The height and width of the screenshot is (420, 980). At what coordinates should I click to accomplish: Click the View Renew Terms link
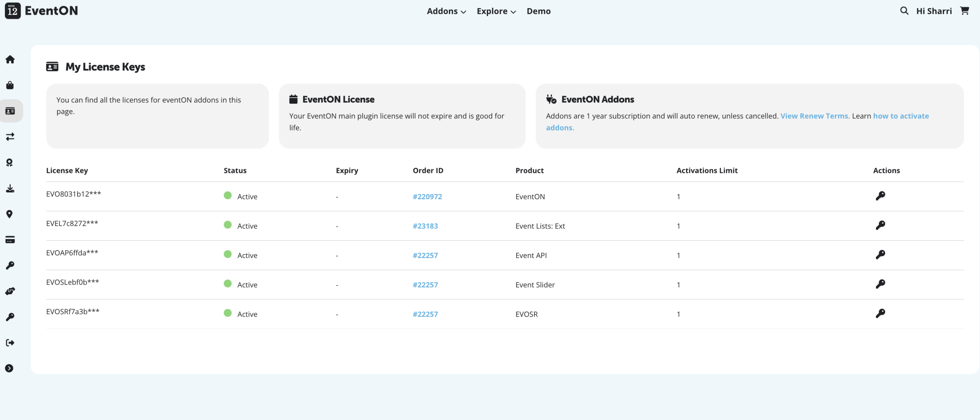tap(815, 116)
